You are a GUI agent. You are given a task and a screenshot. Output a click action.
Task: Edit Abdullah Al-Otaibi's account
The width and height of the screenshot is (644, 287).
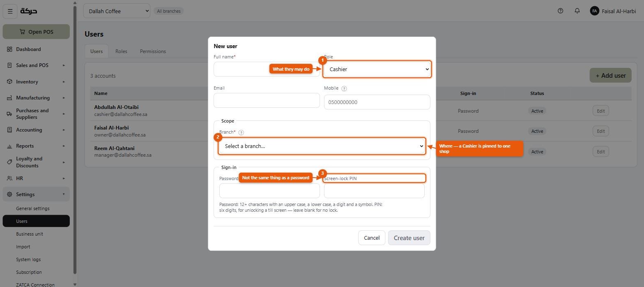[600, 111]
